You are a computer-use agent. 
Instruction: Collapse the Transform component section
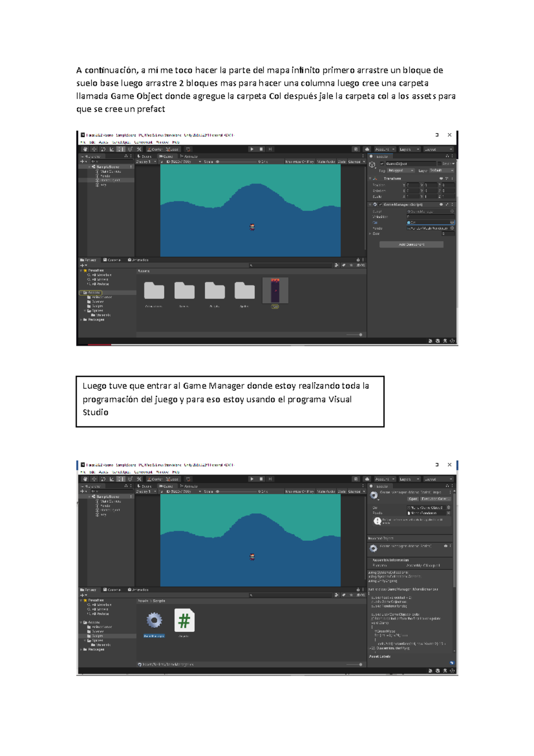point(370,179)
